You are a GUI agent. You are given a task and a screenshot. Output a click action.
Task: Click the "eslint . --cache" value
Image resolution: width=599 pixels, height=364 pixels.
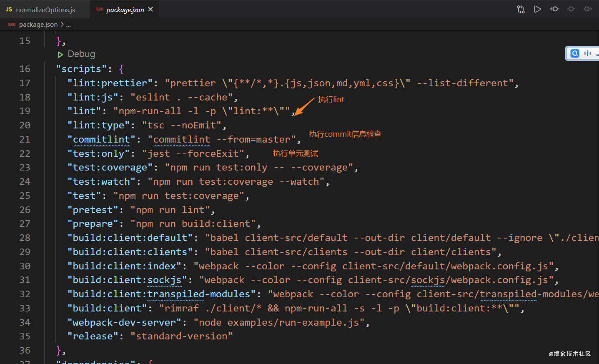tap(181, 97)
